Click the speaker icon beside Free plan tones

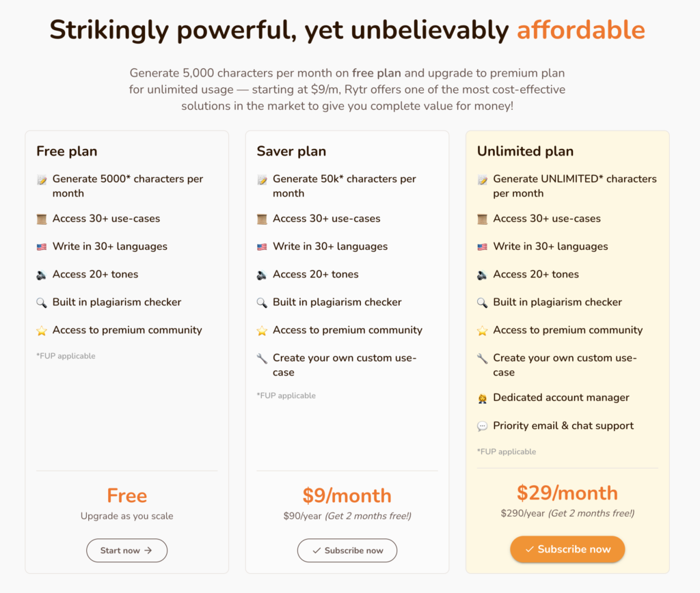pos(42,275)
